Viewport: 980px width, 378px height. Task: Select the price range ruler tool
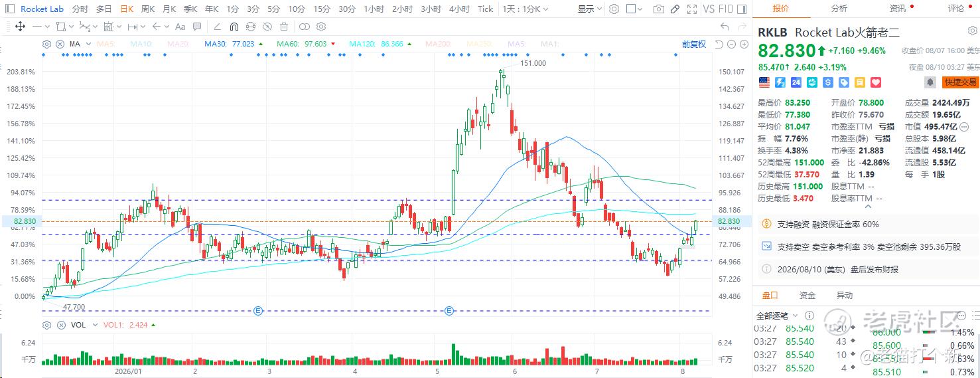[x=132, y=27]
